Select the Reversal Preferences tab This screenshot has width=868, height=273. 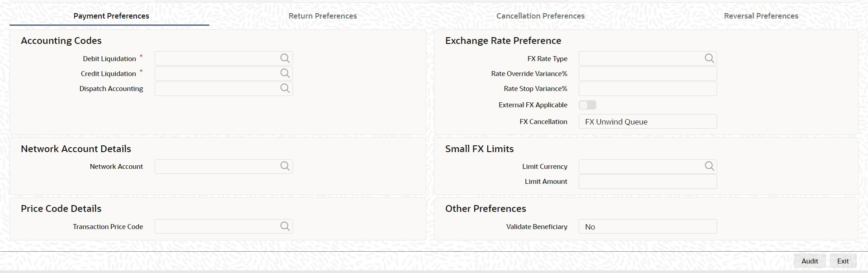pos(761,16)
